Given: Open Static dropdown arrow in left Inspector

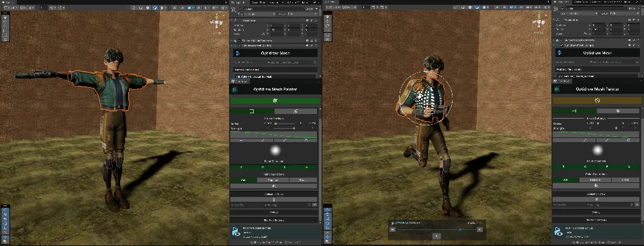Looking at the screenshot, I should [x=316, y=9].
